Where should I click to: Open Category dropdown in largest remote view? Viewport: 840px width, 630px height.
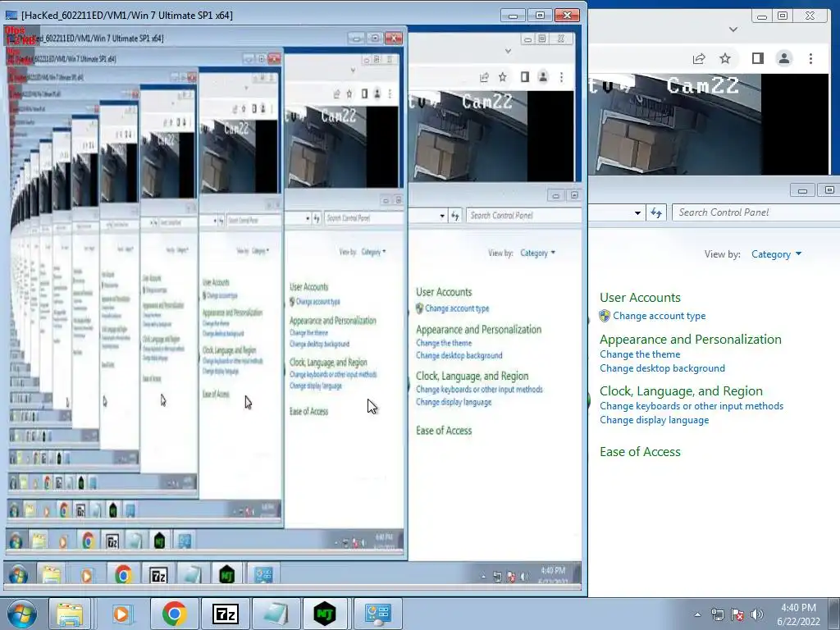(x=537, y=253)
